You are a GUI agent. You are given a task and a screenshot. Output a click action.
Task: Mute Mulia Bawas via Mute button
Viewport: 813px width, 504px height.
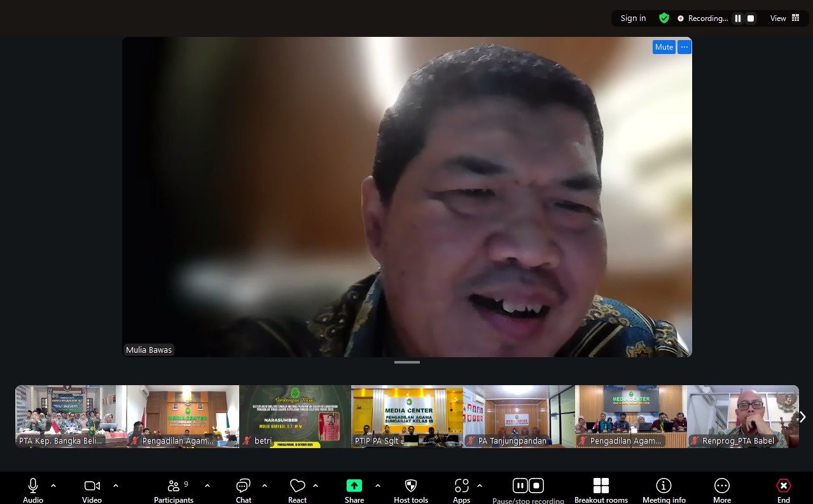click(664, 47)
